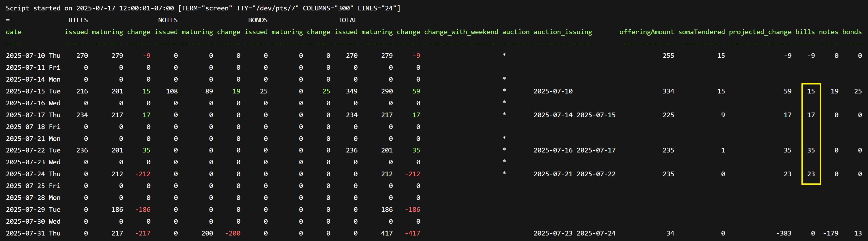Select the '2025-07-18 Fri' date cell
The height and width of the screenshot is (241, 868).
pos(33,127)
